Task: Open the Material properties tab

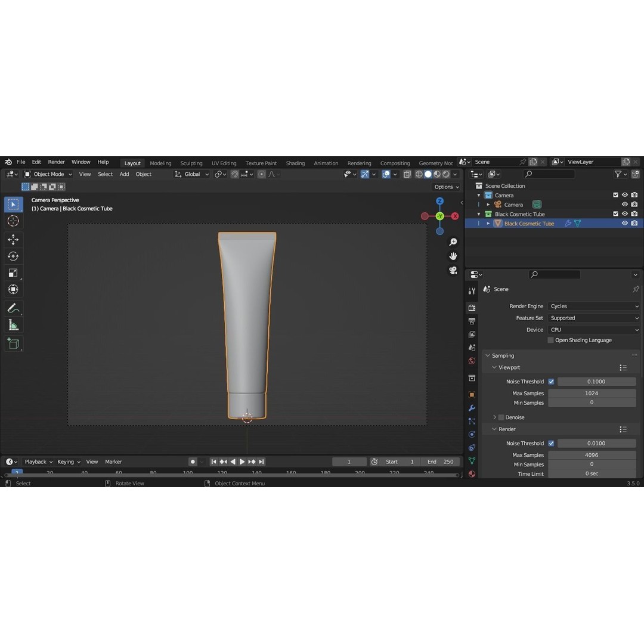Action: [472, 474]
